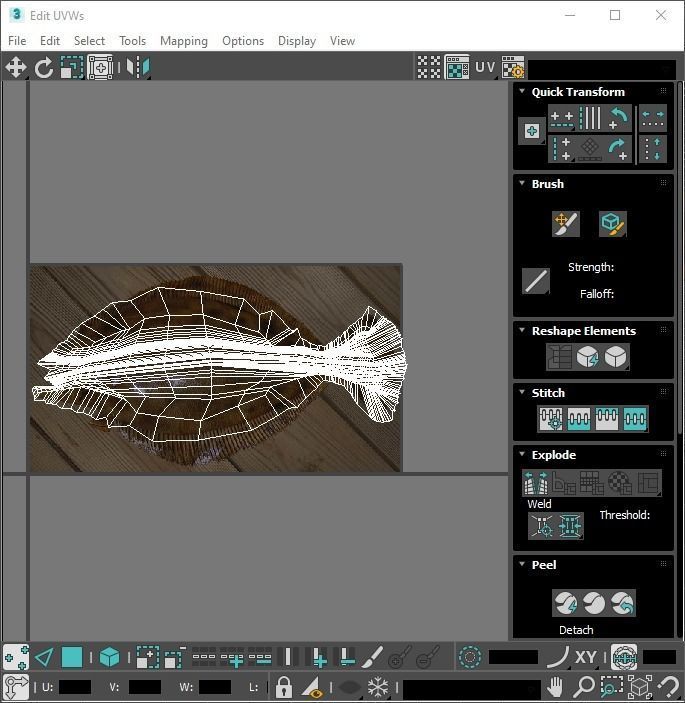This screenshot has width=685, height=703.
Task: Open checker map options gear icon
Action: tap(513, 67)
